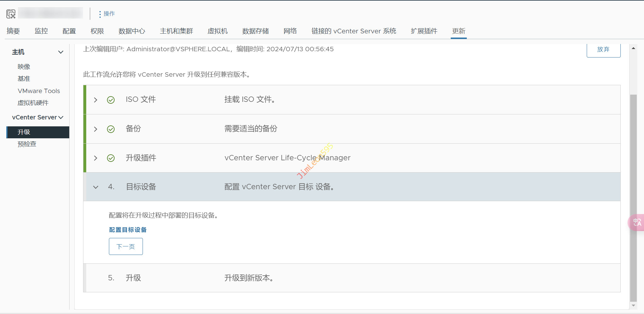Select VMware Tools in the sidebar
Viewport: 644px width, 314px height.
(39, 91)
